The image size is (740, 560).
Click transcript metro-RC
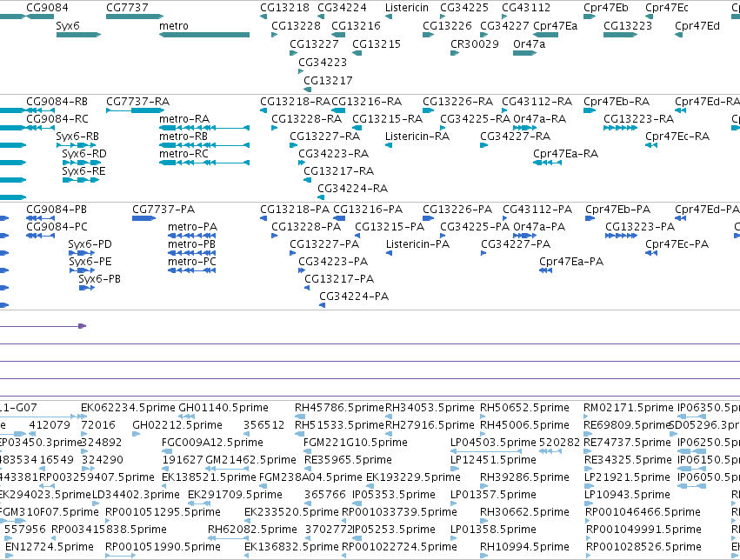pos(204,163)
